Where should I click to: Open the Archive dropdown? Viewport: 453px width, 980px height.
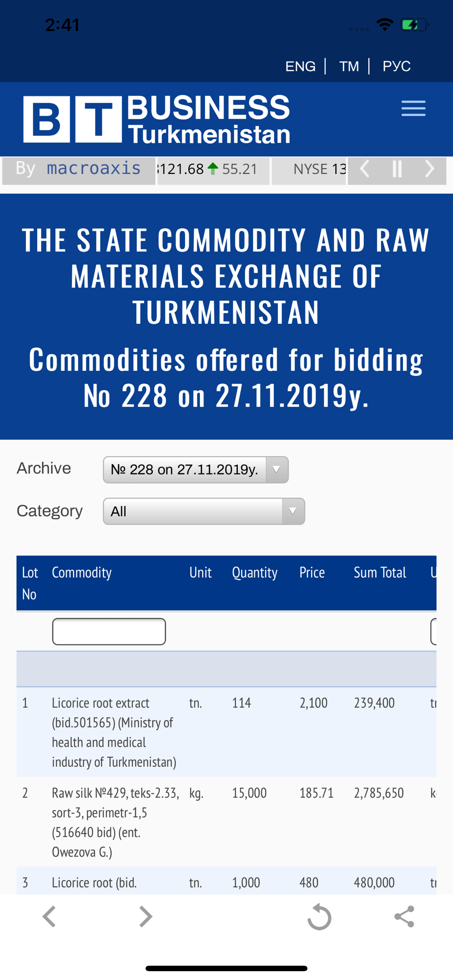click(x=196, y=469)
